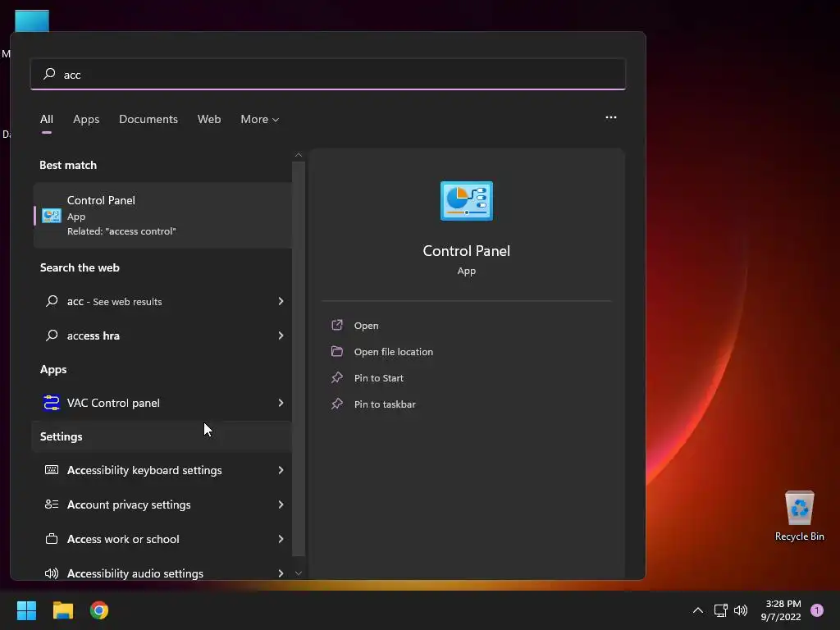Expand VAC Control panel chevron
The width and height of the screenshot is (840, 630).
click(281, 403)
